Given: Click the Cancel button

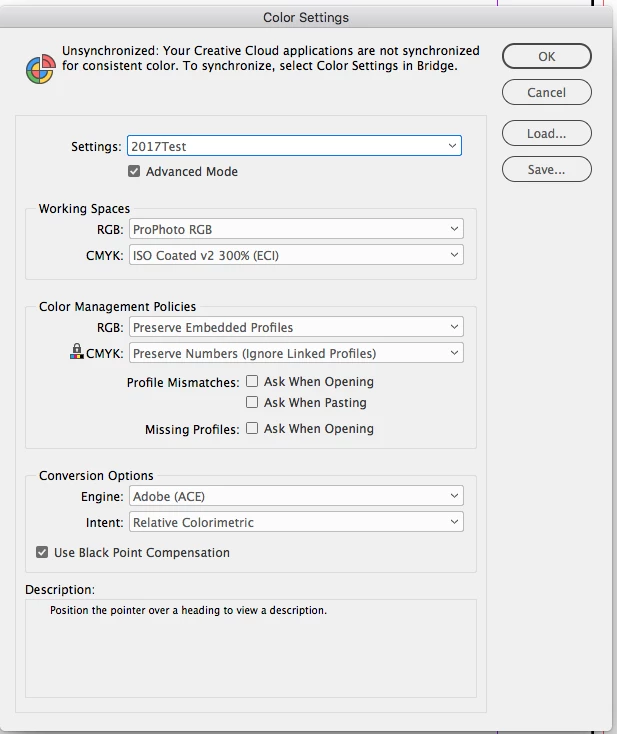Looking at the screenshot, I should pyautogui.click(x=547, y=92).
